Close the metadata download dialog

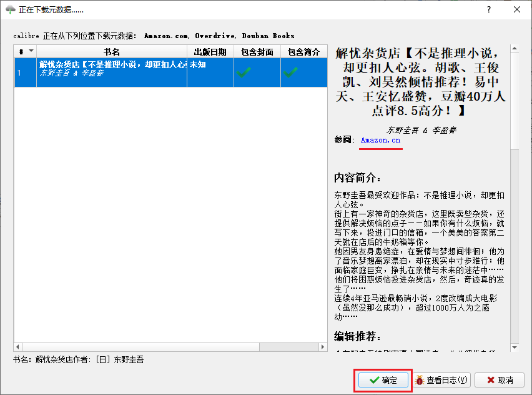[517, 9]
